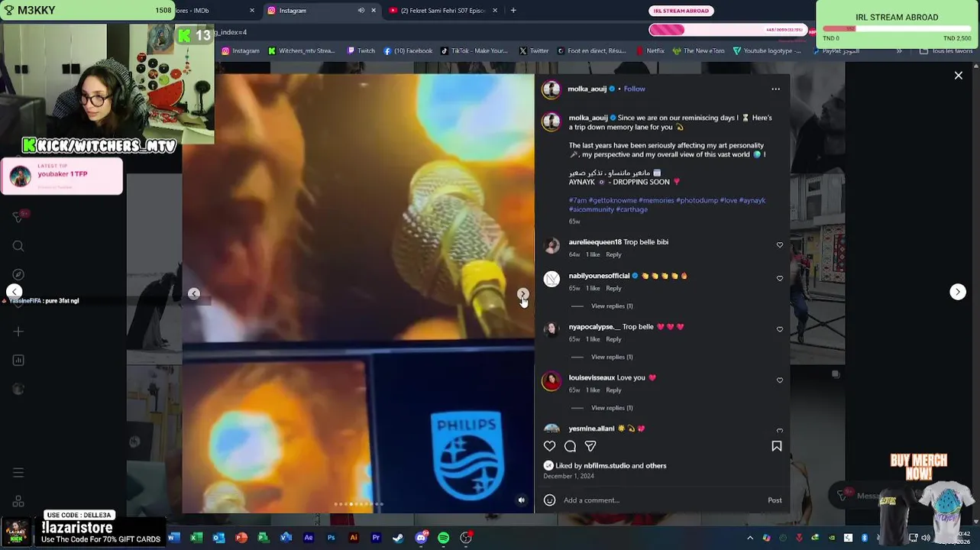Open the Facebook bookmark
980x550 pixels.
coord(408,51)
